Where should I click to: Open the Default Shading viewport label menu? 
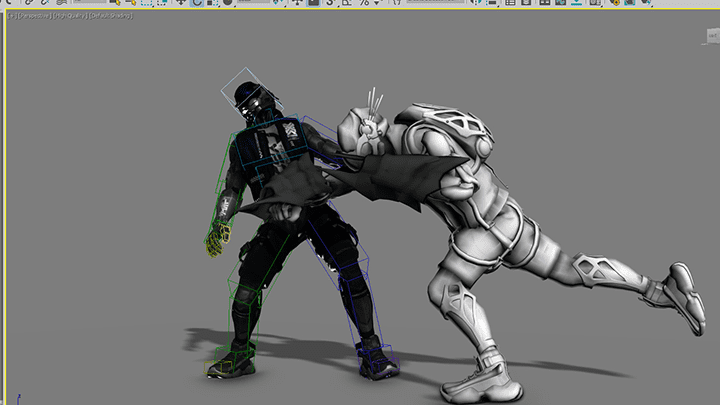111,16
